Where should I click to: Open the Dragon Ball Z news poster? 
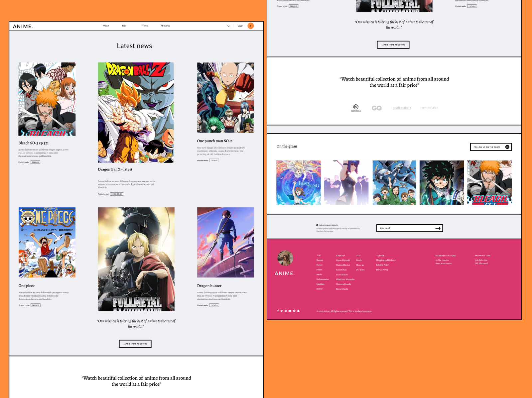(x=136, y=113)
